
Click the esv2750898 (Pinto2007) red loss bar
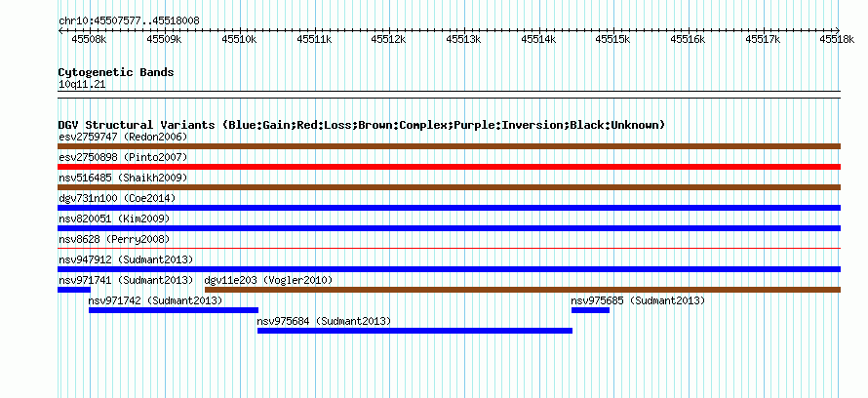tap(449, 167)
